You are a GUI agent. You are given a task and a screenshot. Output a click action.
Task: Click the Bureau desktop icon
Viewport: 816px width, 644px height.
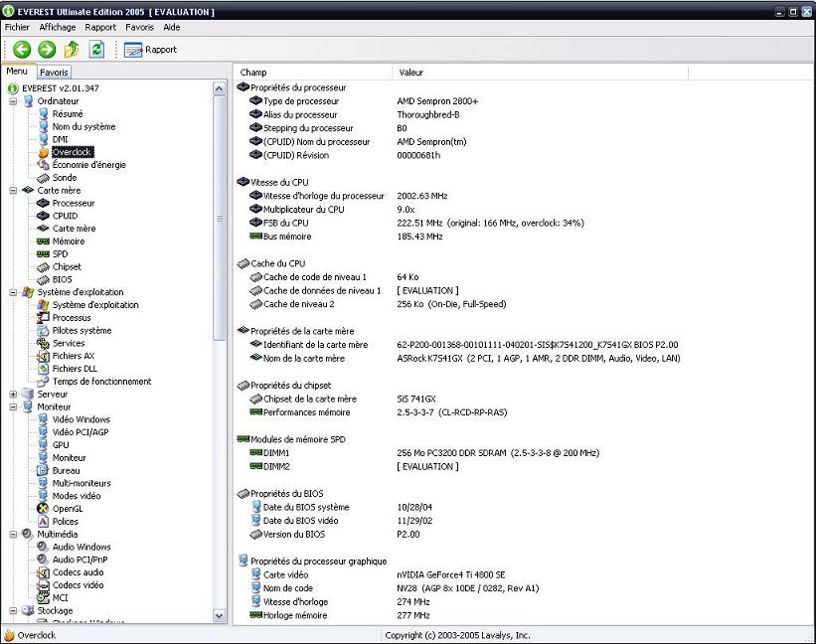pos(43,471)
